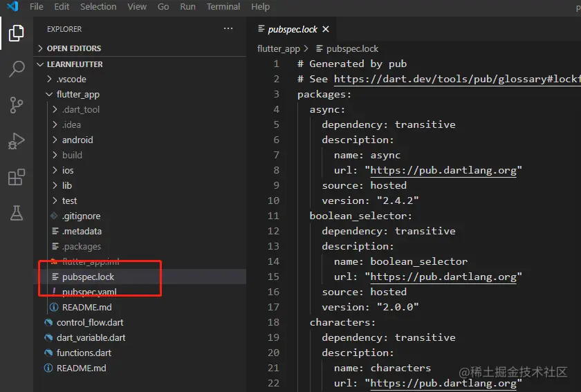This screenshot has height=392, width=581.
Task: Click info icon of root README.md
Action: tap(48, 368)
